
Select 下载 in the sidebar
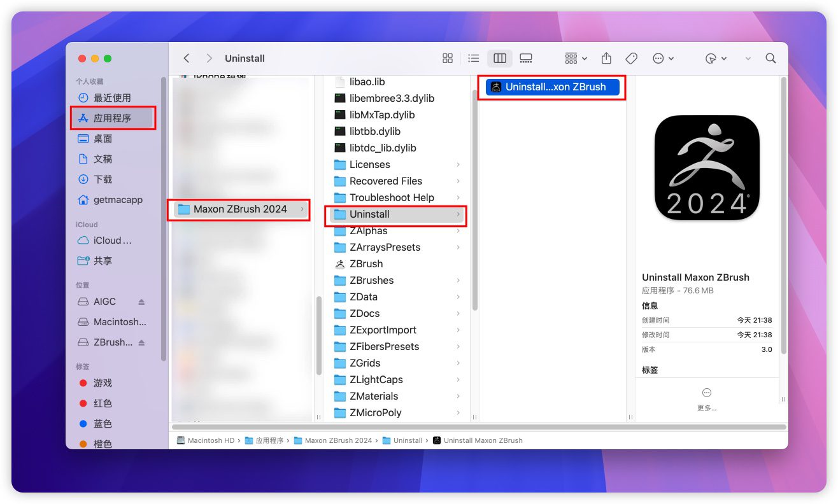(x=103, y=179)
